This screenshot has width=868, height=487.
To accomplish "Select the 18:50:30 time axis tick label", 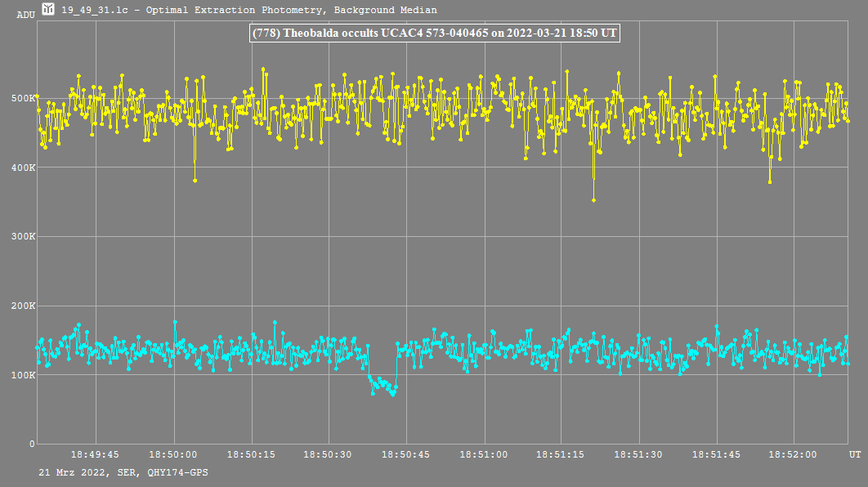I will (x=329, y=454).
